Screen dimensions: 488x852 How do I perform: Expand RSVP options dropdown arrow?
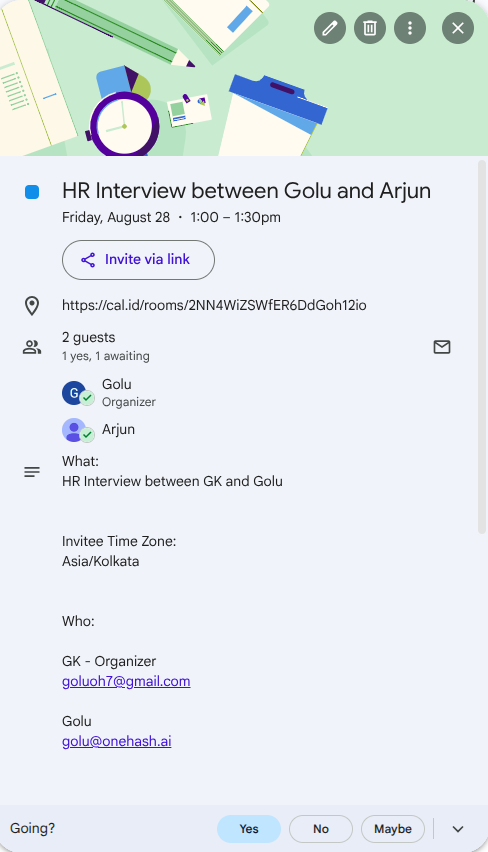click(x=458, y=829)
